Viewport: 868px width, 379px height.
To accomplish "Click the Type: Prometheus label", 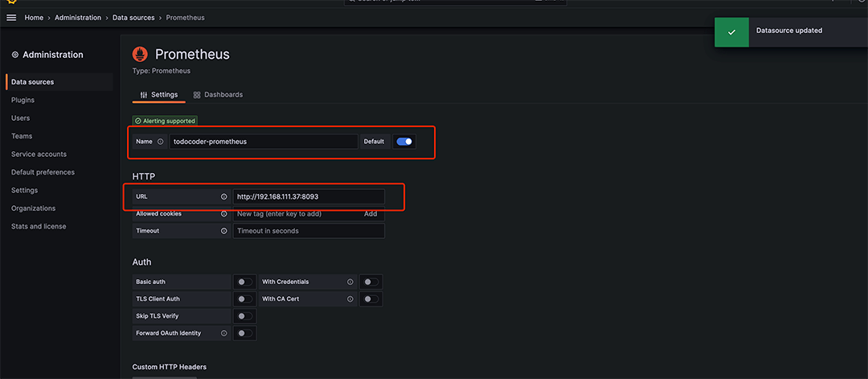I will pos(161,71).
